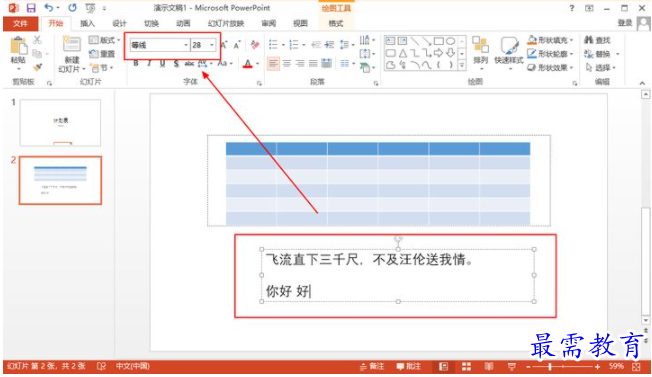
Task: Click the Notes (备注) button in the status bar
Action: pyautogui.click(x=371, y=366)
